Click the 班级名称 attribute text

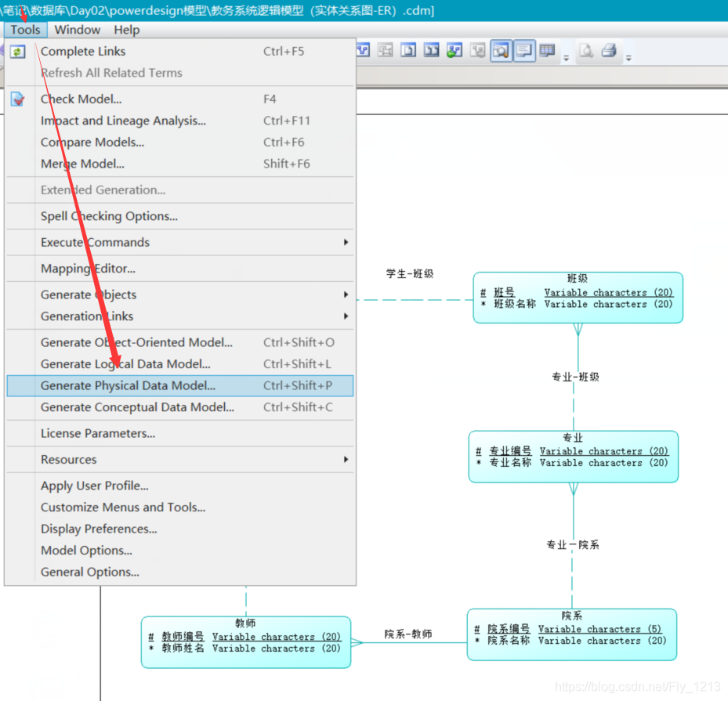[x=514, y=304]
